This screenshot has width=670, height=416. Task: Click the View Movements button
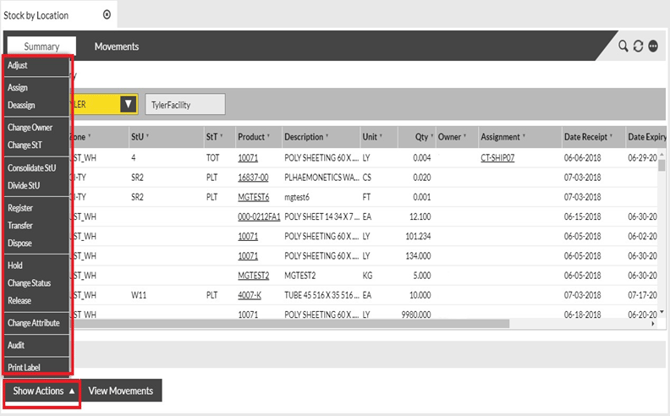120,391
